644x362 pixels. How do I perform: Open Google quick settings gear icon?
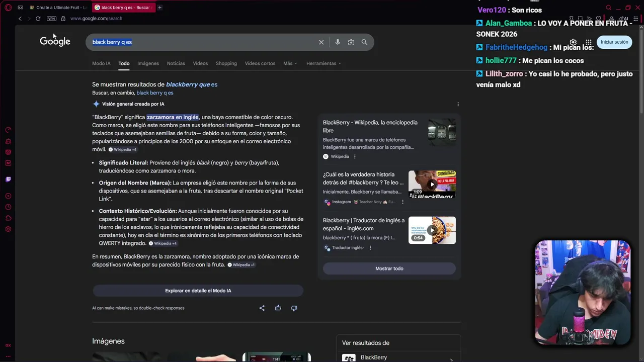coord(573,42)
